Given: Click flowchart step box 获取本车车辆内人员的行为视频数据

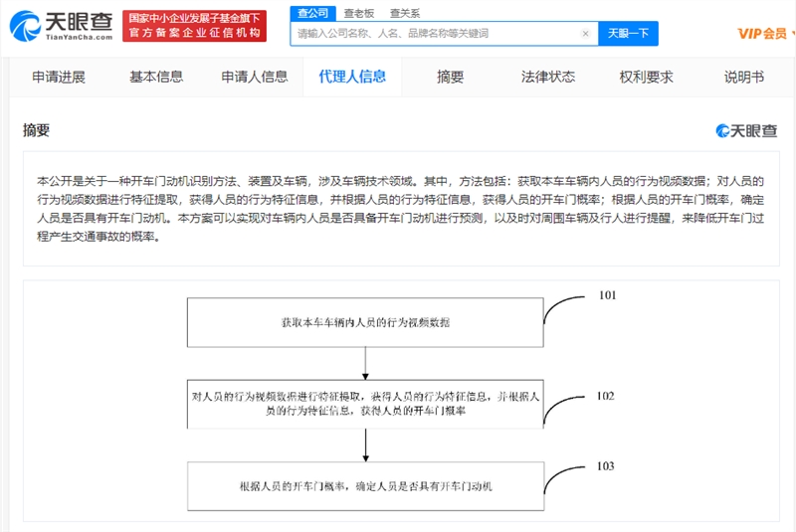Looking at the screenshot, I should pos(365,322).
